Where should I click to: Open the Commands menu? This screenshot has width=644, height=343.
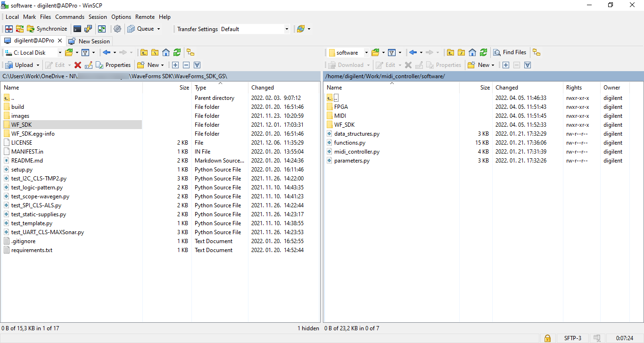point(70,16)
